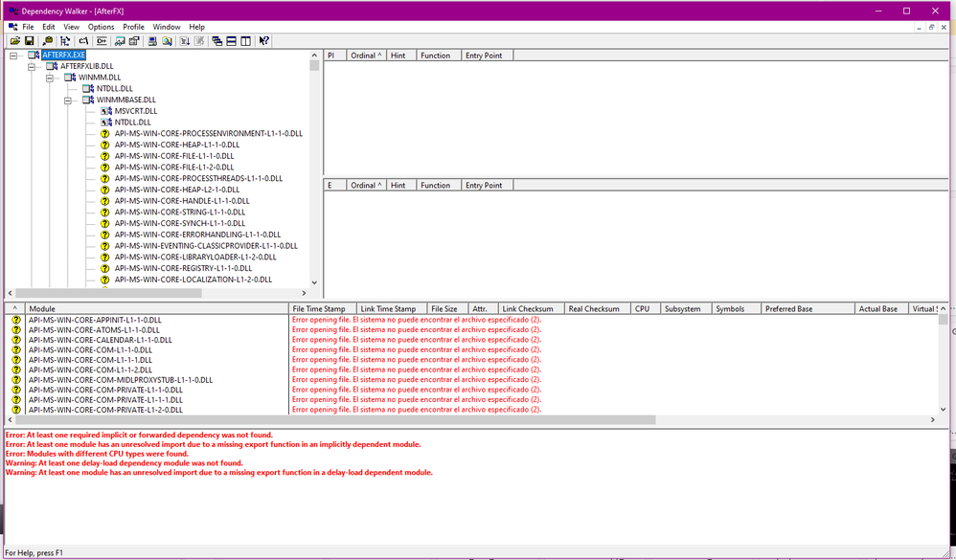The height and width of the screenshot is (560, 956).
Task: Click the Open file toolbar icon
Action: pyautogui.click(x=14, y=41)
